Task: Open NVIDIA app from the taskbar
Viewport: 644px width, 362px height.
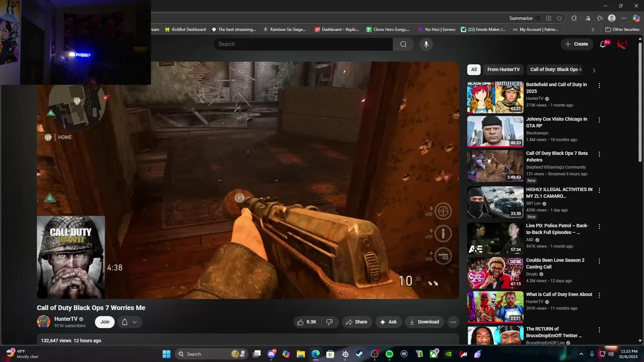Action: click(x=448, y=354)
